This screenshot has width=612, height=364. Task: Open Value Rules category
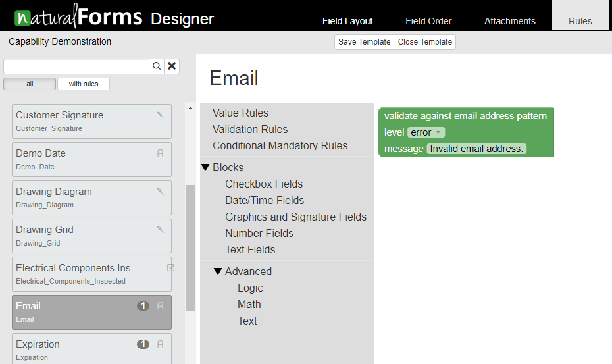coord(240,113)
